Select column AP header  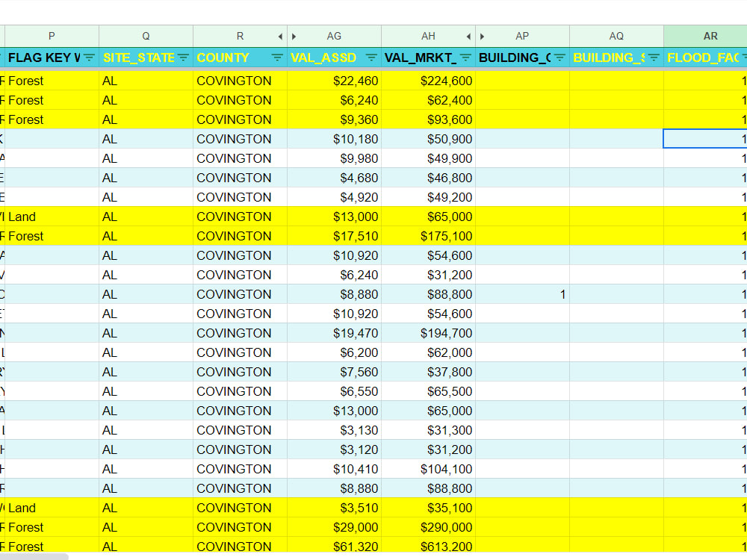pyautogui.click(x=522, y=36)
